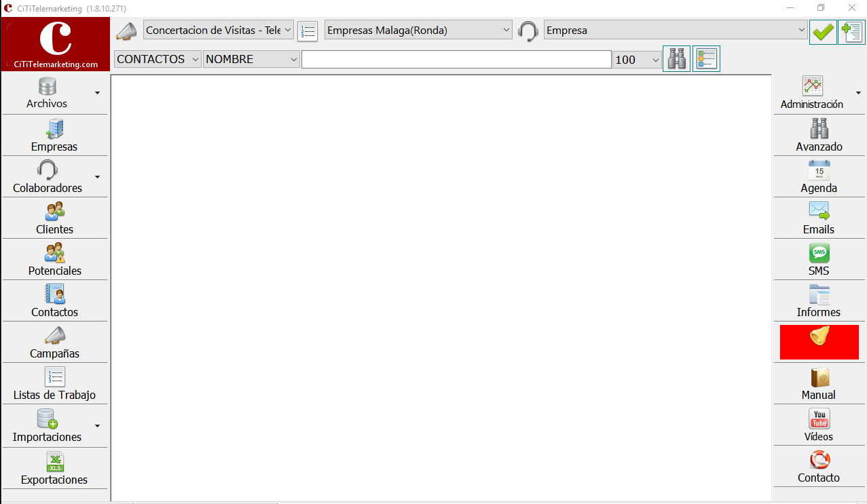Click the search text input field
Screen dimensions: 867x504
(456, 59)
